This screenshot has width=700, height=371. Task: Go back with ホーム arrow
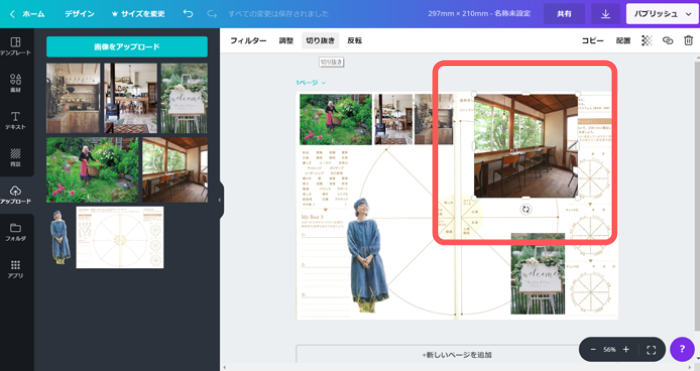27,14
